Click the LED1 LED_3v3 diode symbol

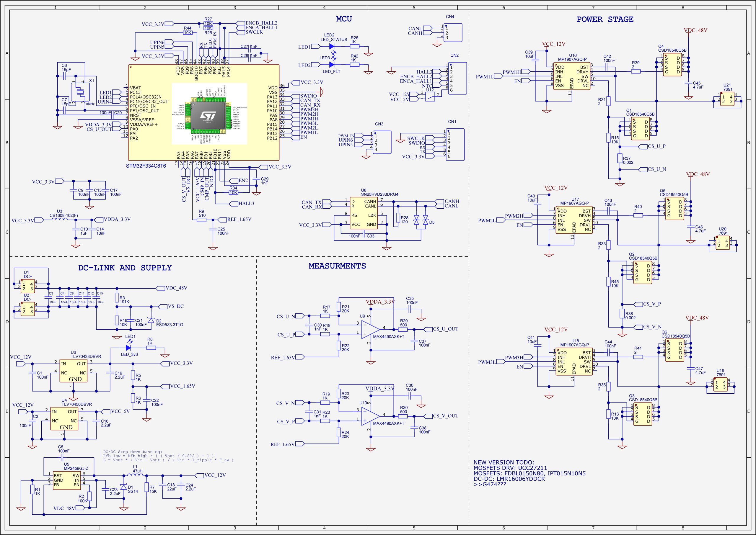[x=128, y=348]
